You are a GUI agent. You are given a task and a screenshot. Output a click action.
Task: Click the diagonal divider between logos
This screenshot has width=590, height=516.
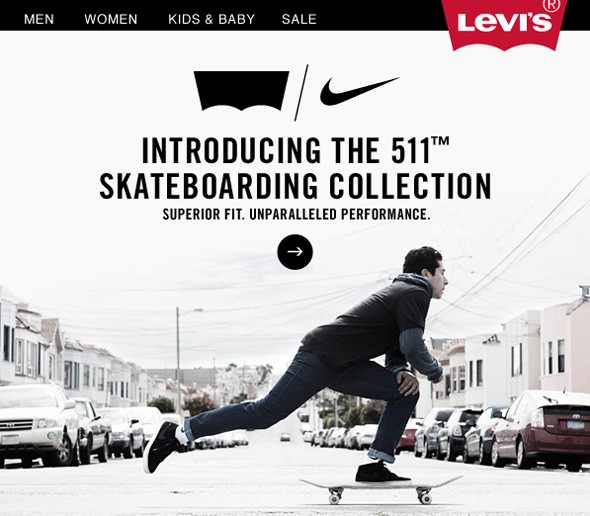(x=301, y=93)
